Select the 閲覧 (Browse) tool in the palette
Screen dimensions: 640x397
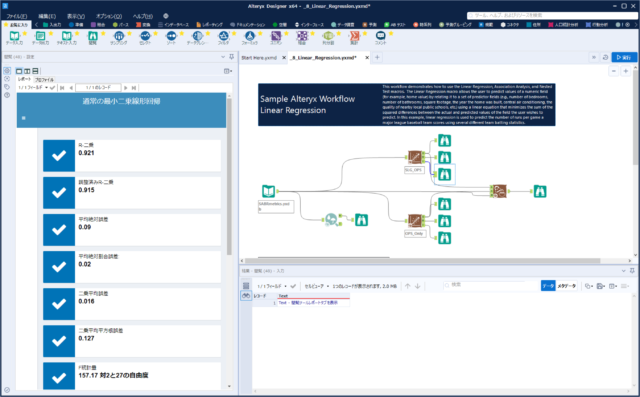pyautogui.click(x=93, y=38)
